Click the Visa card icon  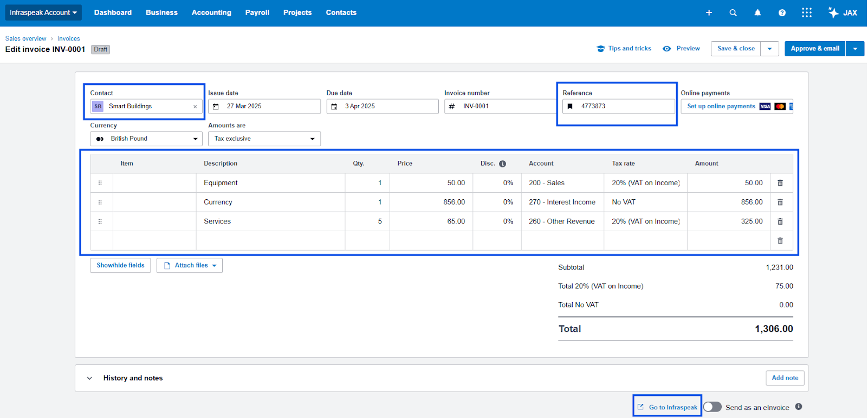(766, 107)
